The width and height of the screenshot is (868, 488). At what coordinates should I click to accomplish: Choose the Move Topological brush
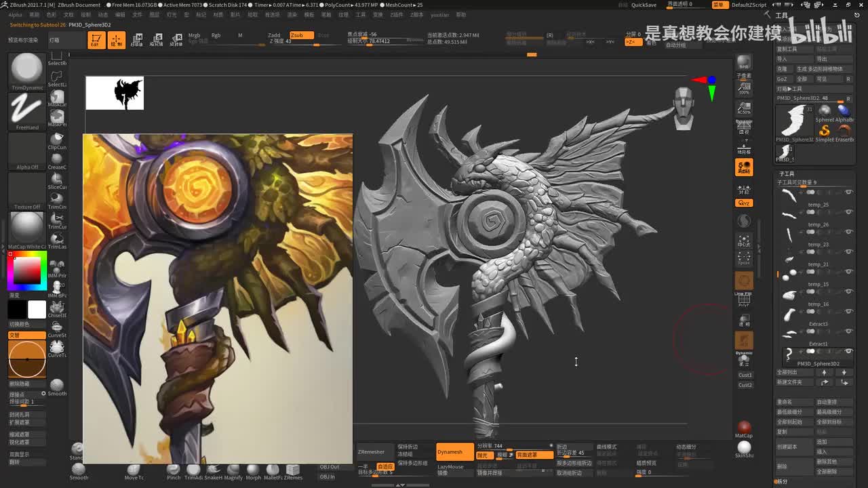pos(134,472)
